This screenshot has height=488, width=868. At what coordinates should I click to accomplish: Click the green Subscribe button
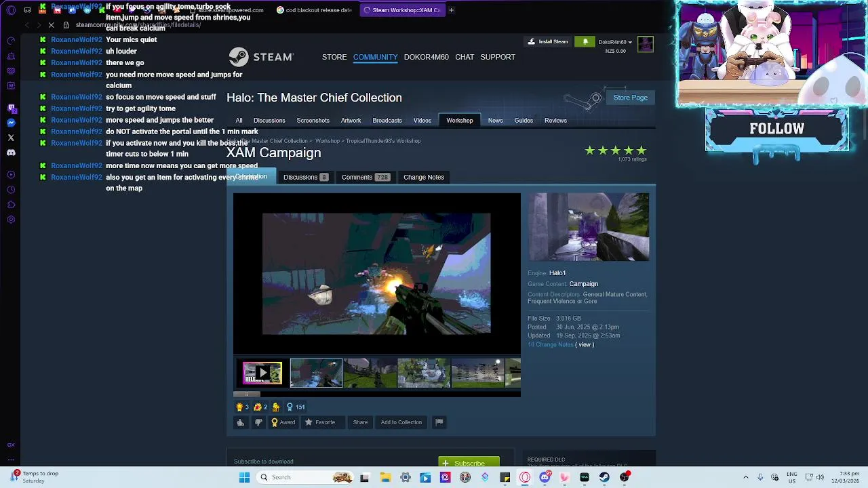pos(469,463)
